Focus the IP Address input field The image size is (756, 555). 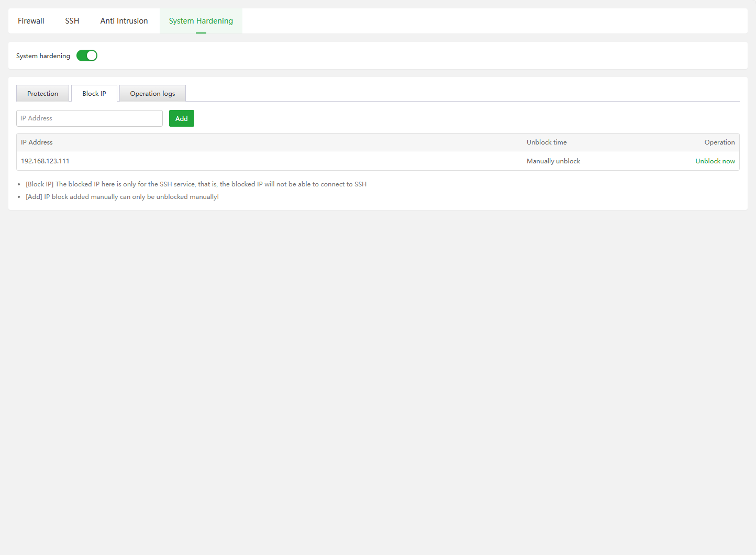tap(90, 118)
